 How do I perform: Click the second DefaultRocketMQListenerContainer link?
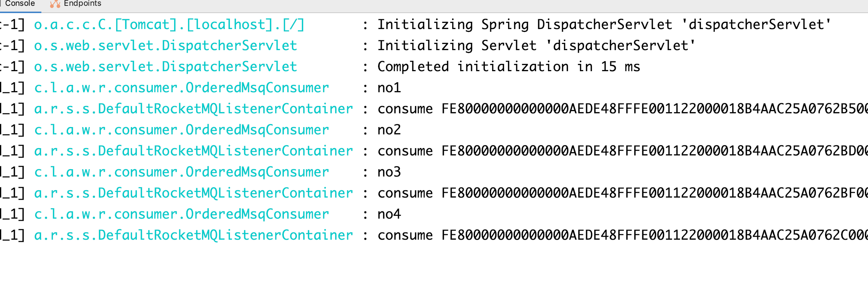[193, 150]
